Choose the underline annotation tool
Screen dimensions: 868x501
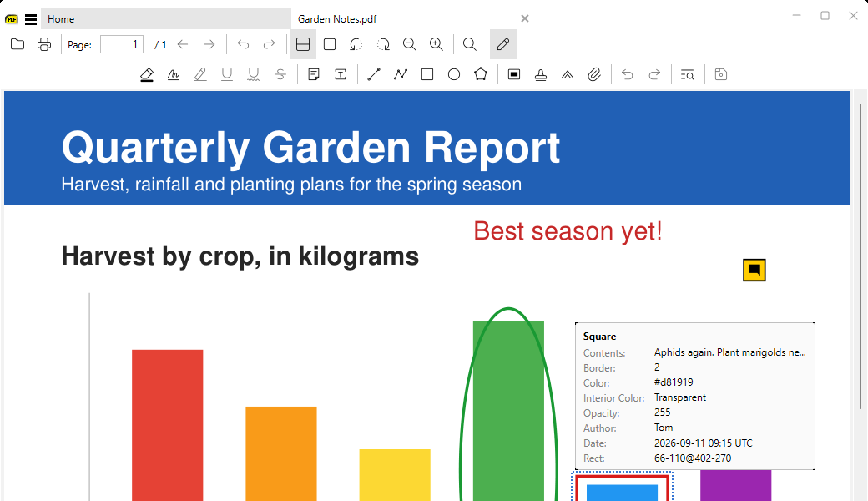pyautogui.click(x=227, y=75)
